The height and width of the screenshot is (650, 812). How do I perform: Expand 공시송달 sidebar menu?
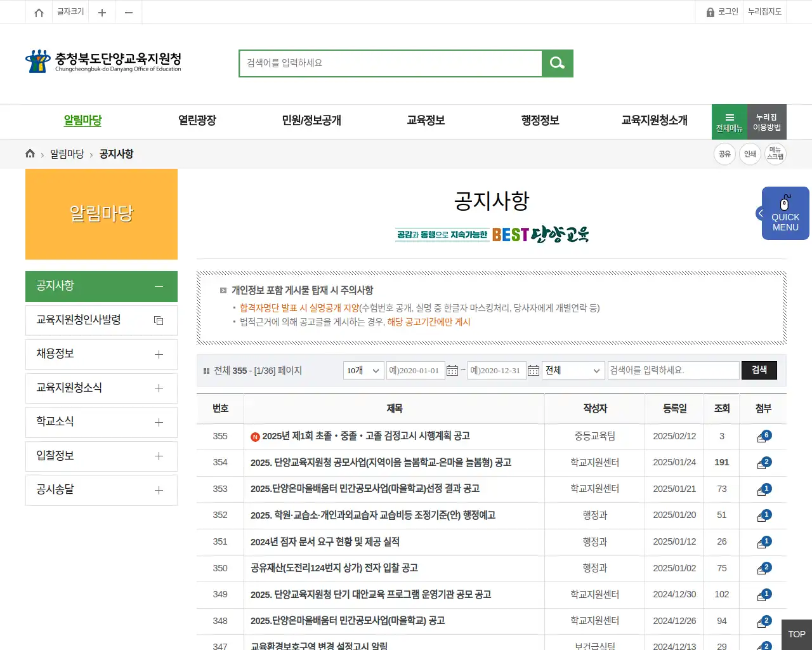[159, 490]
